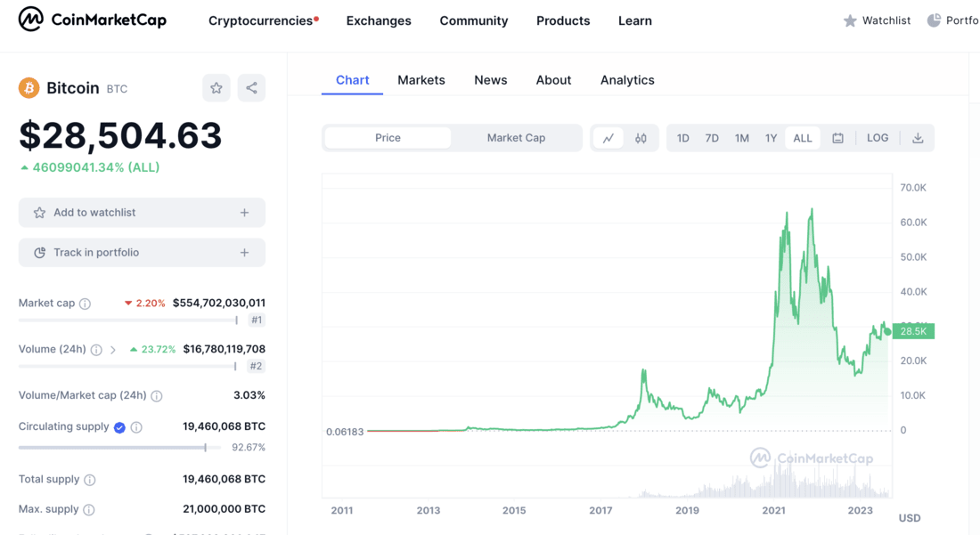Screen dimensions: 980x535
Task: Click the Max. supply info icon
Action: coord(89,510)
